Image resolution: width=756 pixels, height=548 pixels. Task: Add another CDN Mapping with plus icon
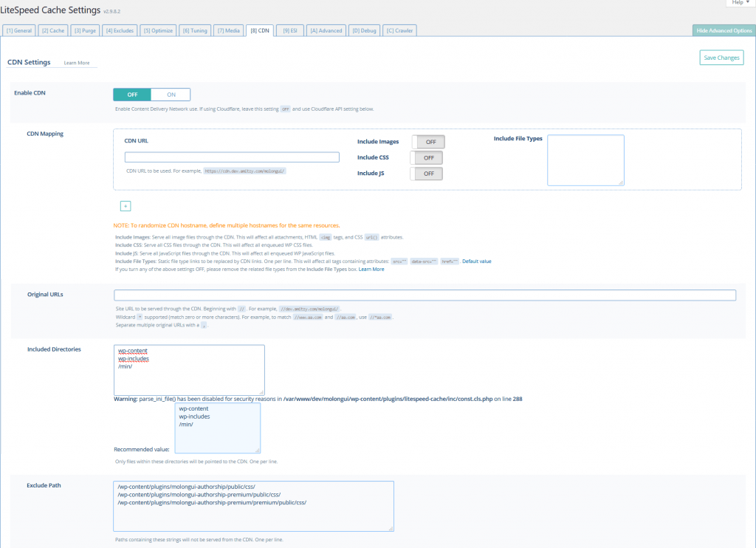(x=126, y=206)
